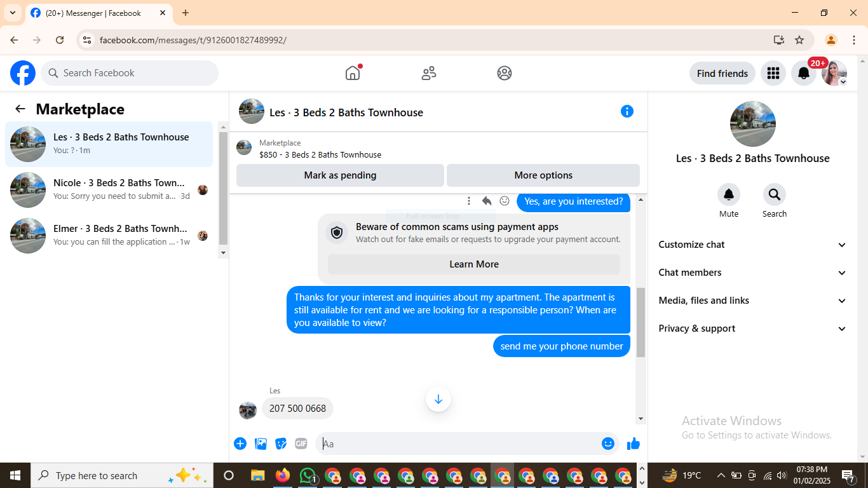Open the Menu grid icon
868x488 pixels.
(x=773, y=73)
